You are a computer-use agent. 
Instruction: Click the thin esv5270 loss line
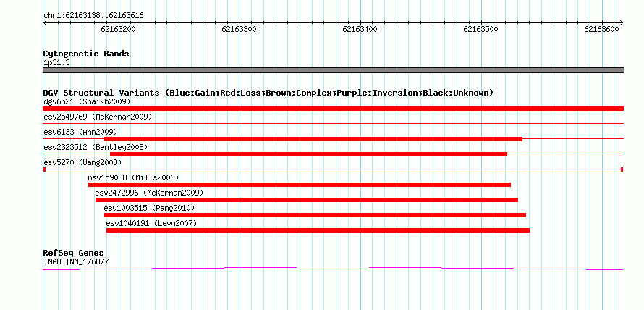[333, 169]
